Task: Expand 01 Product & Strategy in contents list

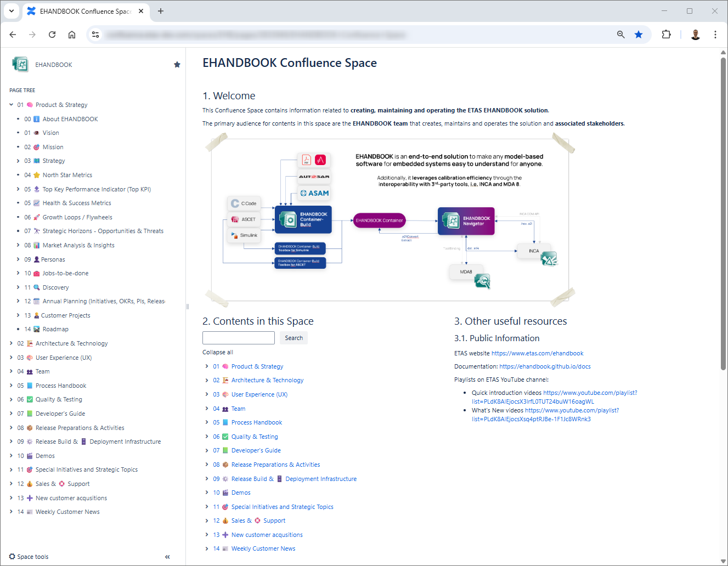Action: (207, 366)
